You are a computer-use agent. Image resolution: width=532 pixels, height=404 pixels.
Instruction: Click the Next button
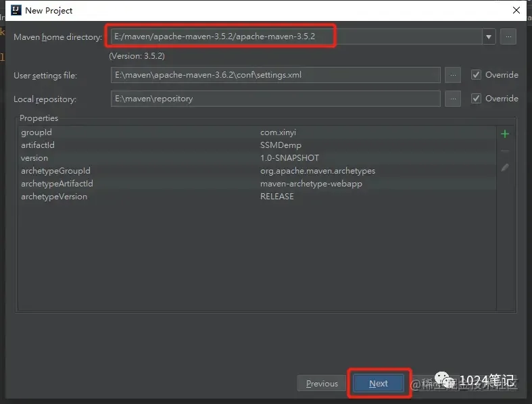pos(379,383)
